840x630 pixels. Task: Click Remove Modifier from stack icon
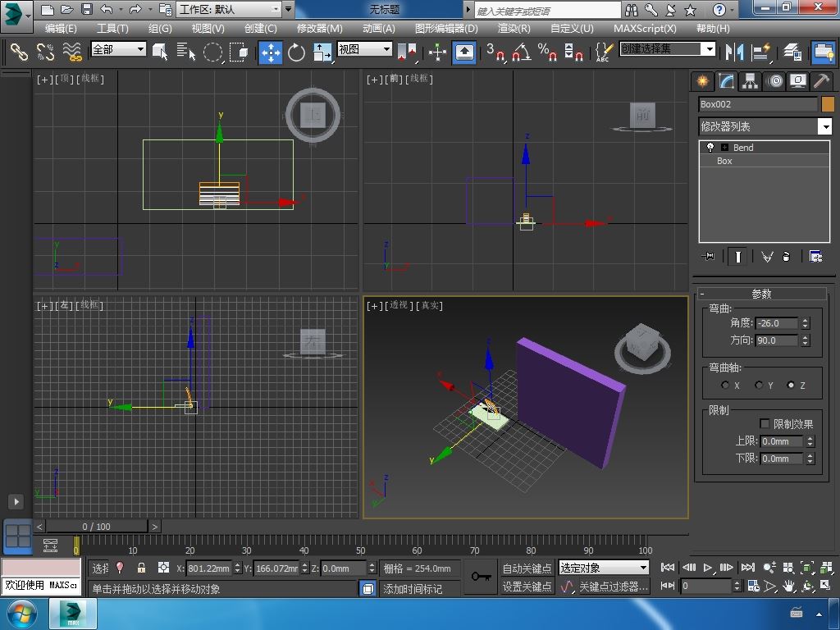(786, 257)
